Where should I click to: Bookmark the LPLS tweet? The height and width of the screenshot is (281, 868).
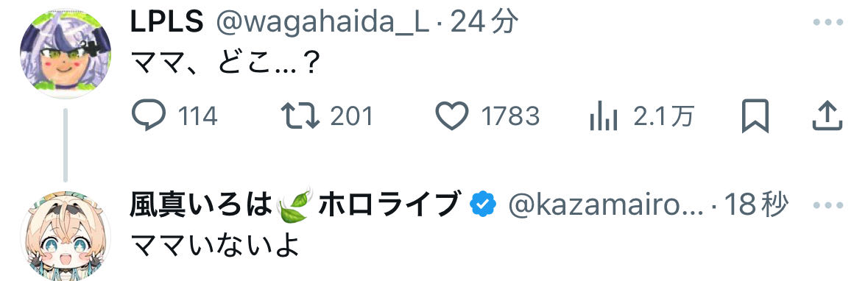click(x=755, y=116)
